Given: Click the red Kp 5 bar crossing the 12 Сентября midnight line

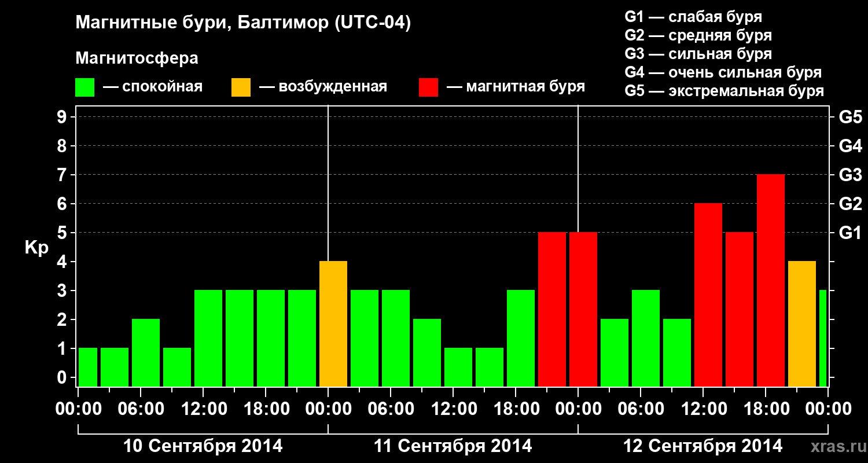Looking at the screenshot, I should (x=583, y=309).
